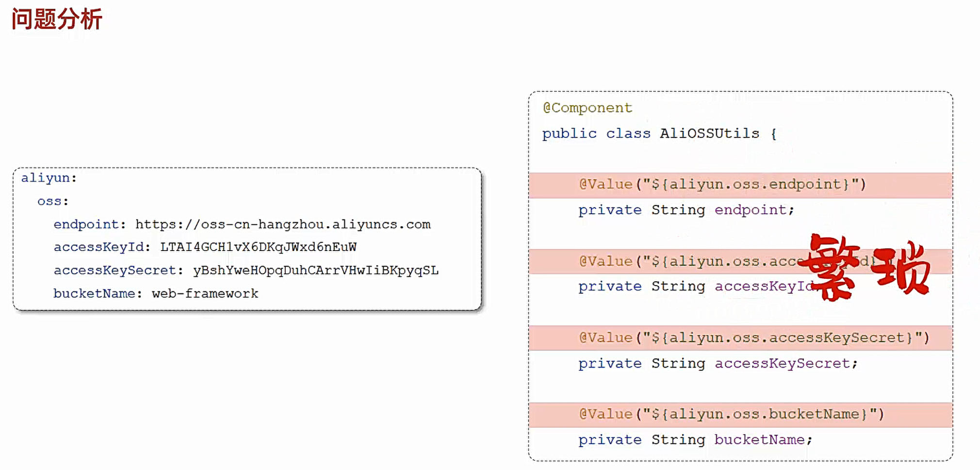Click the YAML 'bucketName:' key
Viewport: 980px width, 470px height.
98,294
